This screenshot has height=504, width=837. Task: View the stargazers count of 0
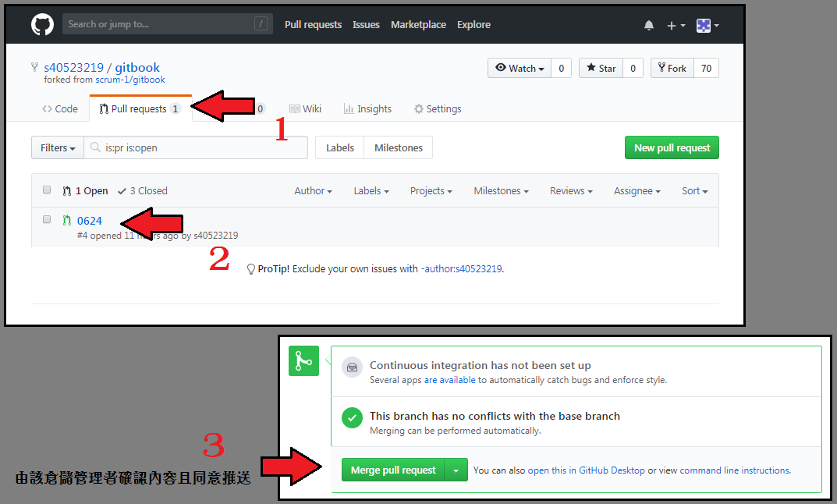(x=633, y=68)
